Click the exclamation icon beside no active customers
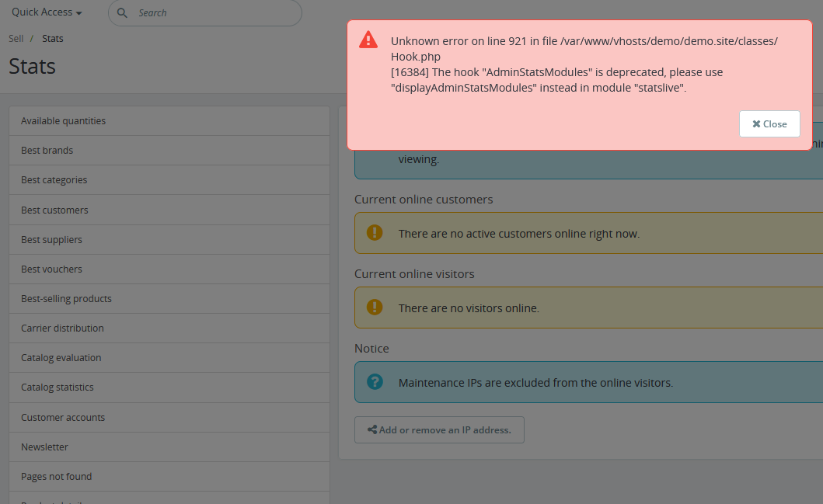 (x=375, y=233)
